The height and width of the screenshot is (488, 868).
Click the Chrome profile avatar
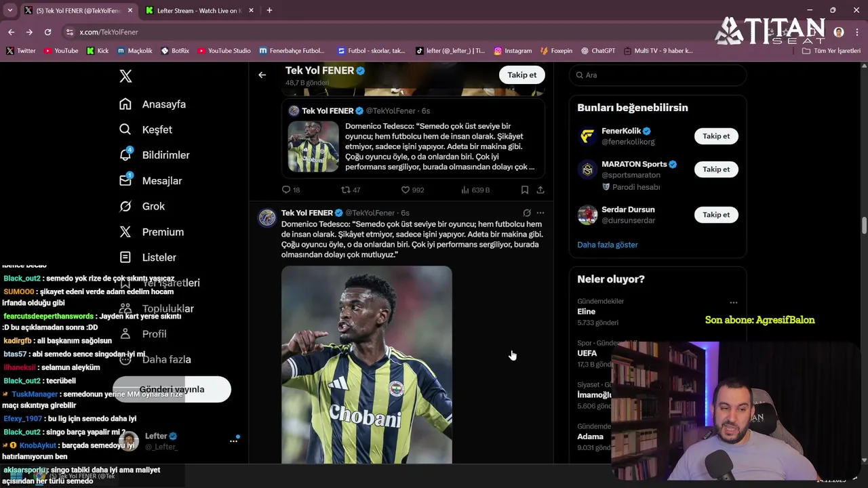point(839,32)
